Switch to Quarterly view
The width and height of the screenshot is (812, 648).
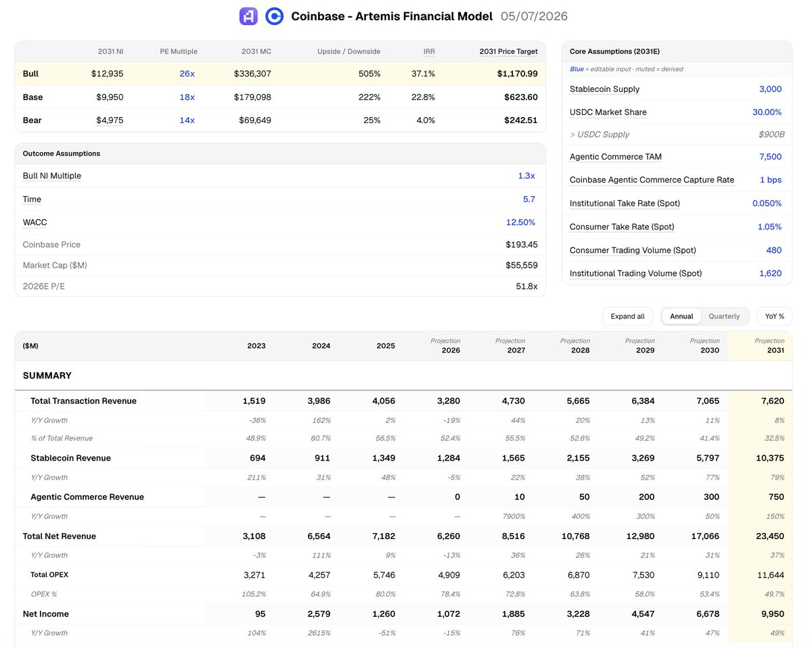(724, 316)
